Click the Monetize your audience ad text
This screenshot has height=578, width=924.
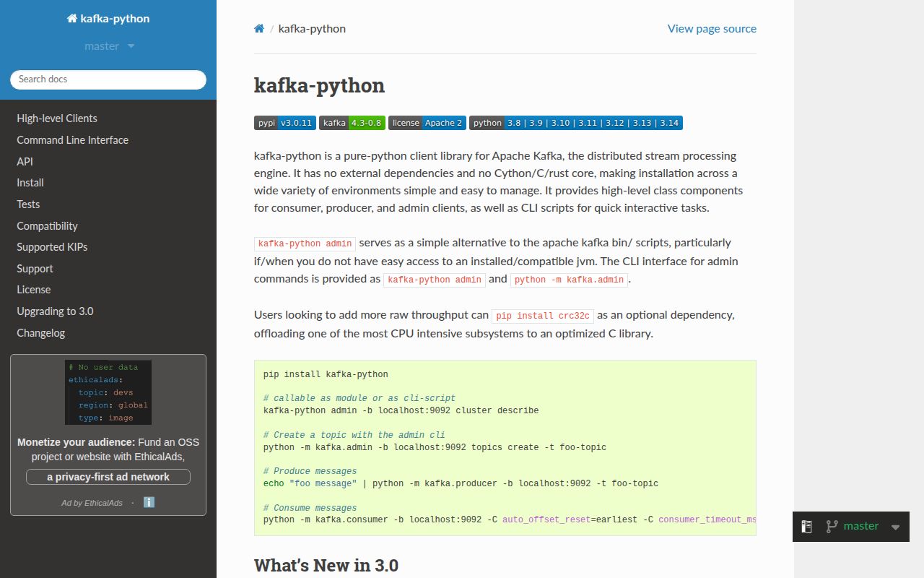[x=108, y=449]
